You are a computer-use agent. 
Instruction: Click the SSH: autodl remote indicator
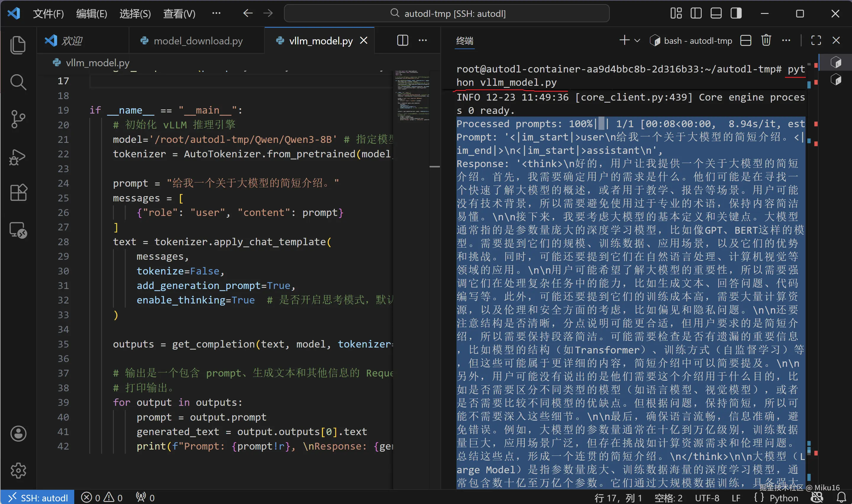point(37,498)
